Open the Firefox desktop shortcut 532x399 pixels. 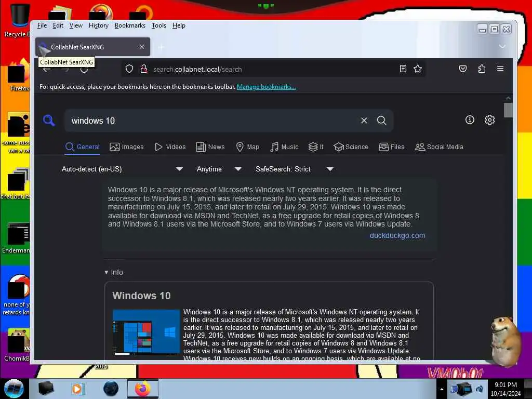[18, 75]
